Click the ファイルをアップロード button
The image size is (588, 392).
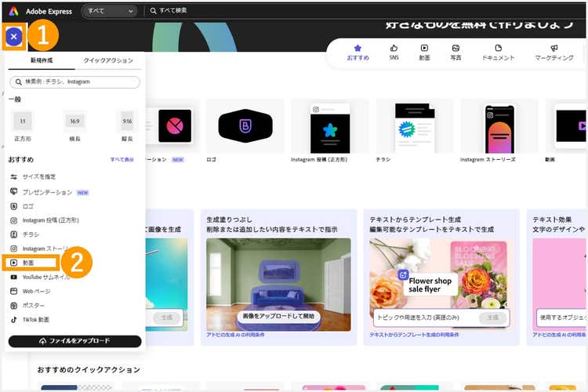point(74,341)
